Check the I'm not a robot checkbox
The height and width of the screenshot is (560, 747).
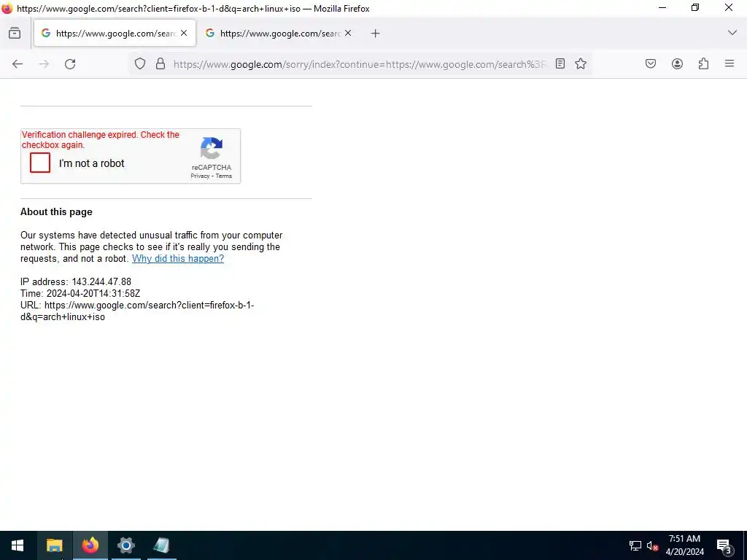[40, 163]
